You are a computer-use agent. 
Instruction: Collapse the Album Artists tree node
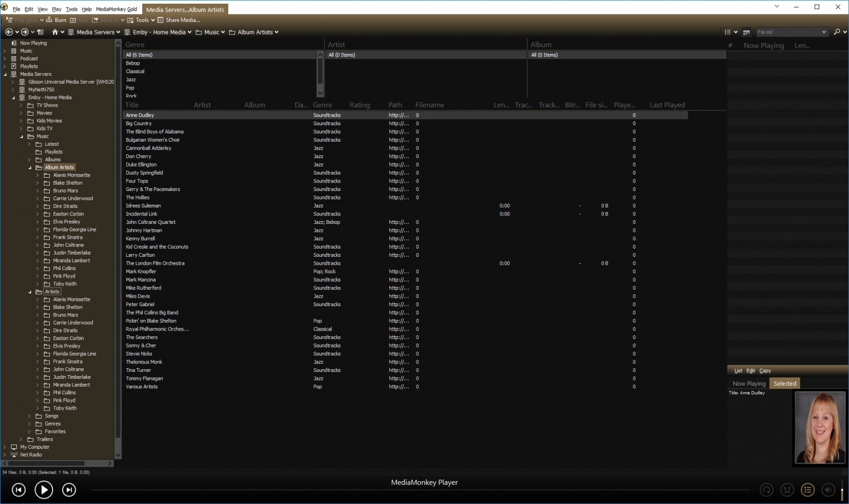[30, 168]
